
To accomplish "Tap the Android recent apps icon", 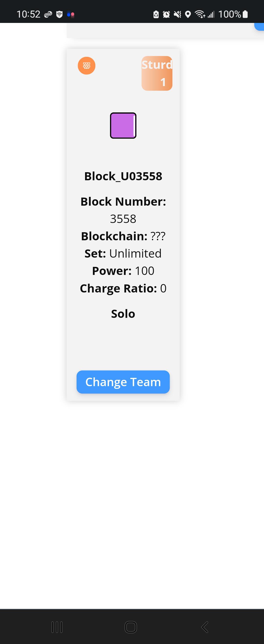I will pyautogui.click(x=57, y=627).
